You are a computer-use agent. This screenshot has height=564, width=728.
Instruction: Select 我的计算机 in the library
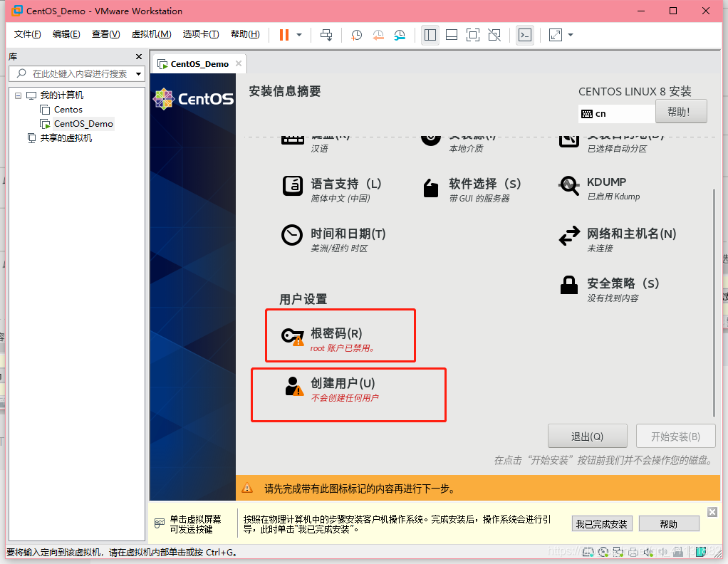pyautogui.click(x=61, y=95)
